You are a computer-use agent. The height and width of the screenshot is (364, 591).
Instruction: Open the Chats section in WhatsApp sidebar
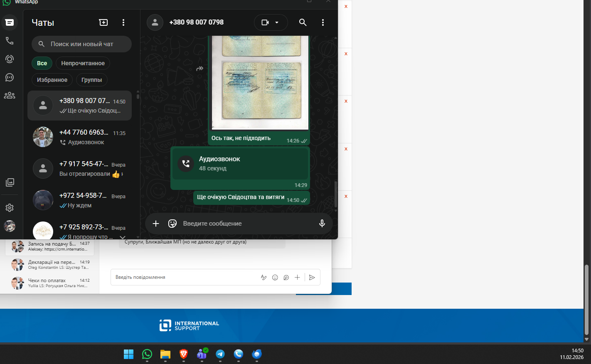pyautogui.click(x=10, y=22)
